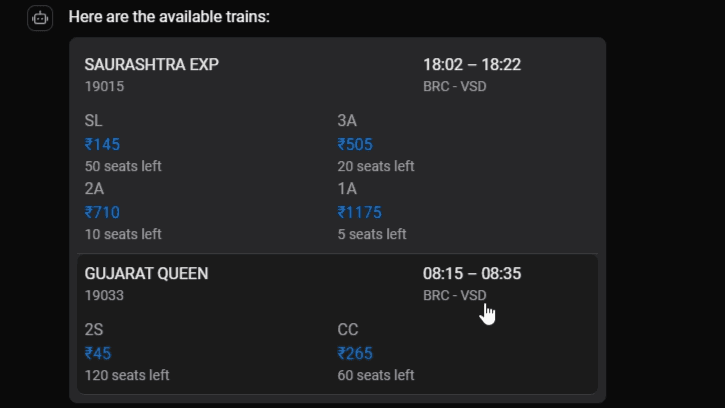Screen dimensions: 725x408
Task: Click the 3A class label
Action: (x=347, y=121)
